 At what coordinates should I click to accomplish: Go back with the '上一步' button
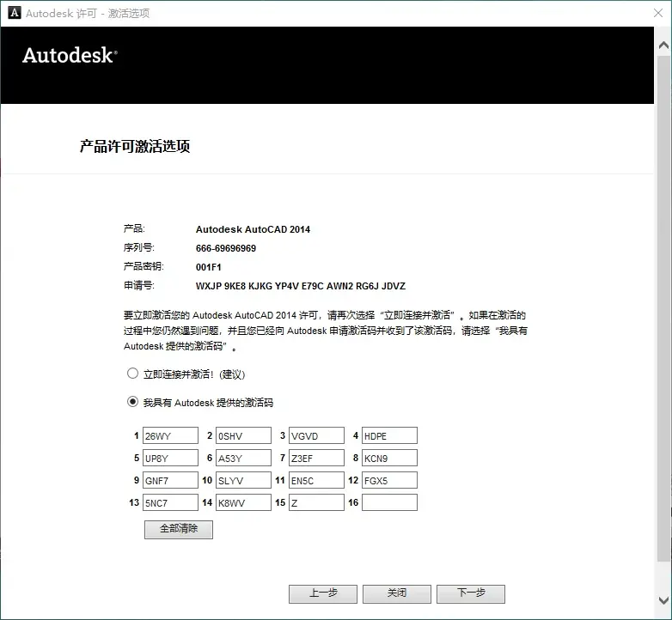pyautogui.click(x=323, y=594)
